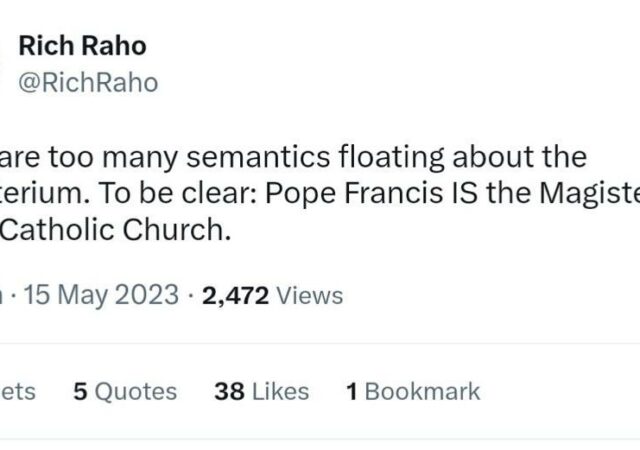
Task: Click the word "Views" after 2,472
Action: tap(309, 295)
